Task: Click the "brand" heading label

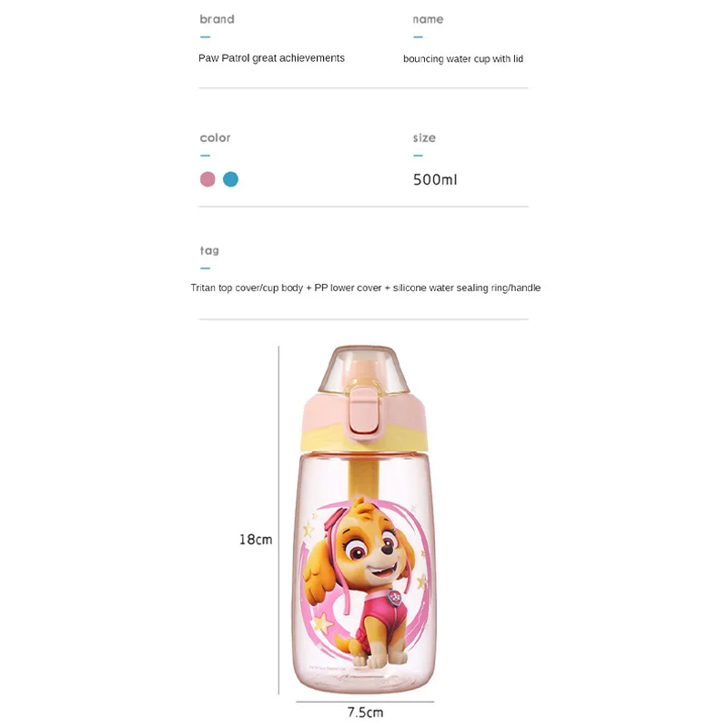Action: tap(217, 19)
